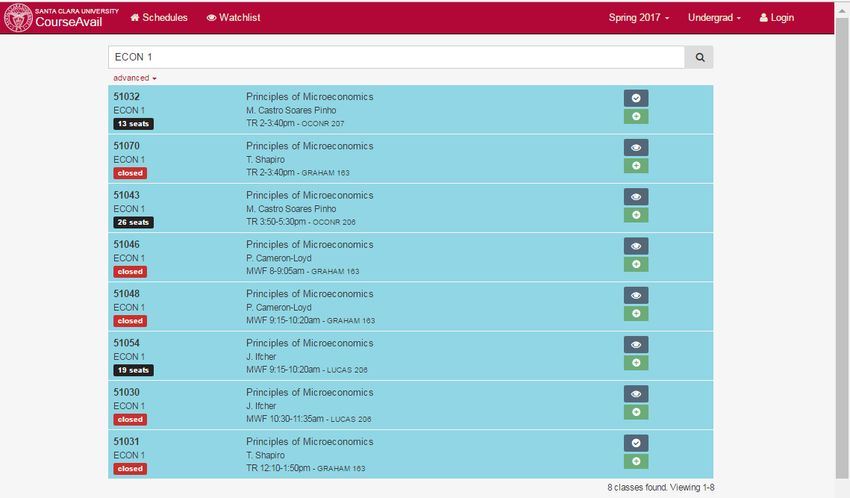Image resolution: width=850 pixels, height=498 pixels.
Task: Select course number 51032
Action: (x=126, y=96)
